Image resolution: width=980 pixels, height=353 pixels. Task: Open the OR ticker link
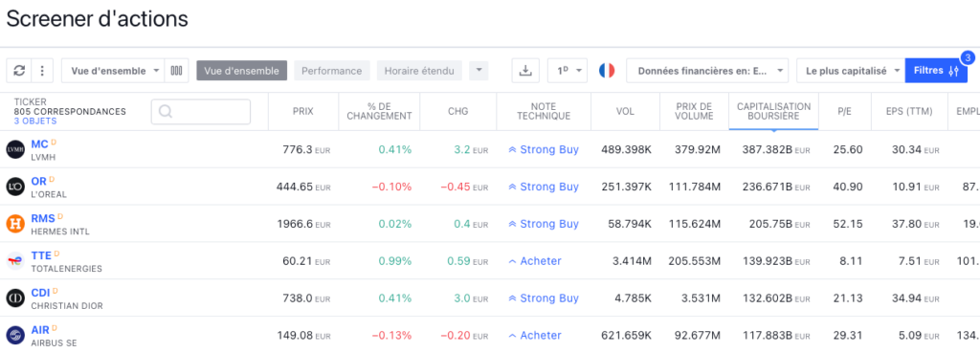pyautogui.click(x=38, y=181)
